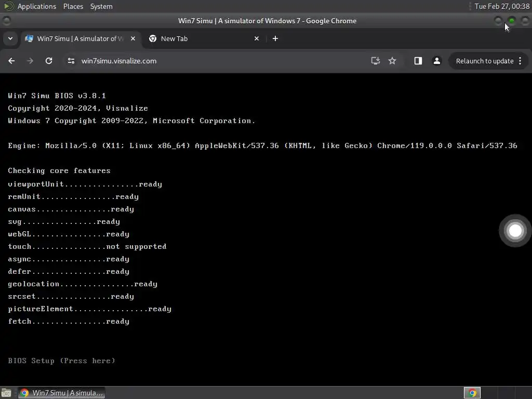Click the floating white circular button

[x=515, y=231]
